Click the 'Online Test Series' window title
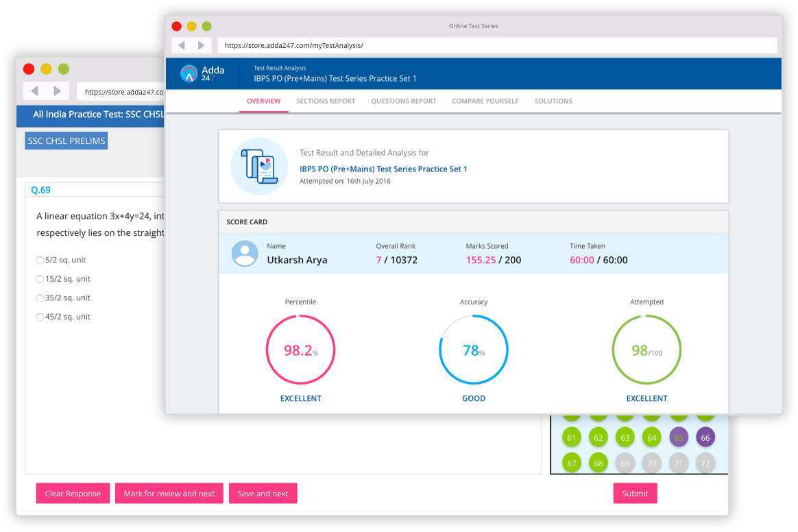 pos(473,26)
